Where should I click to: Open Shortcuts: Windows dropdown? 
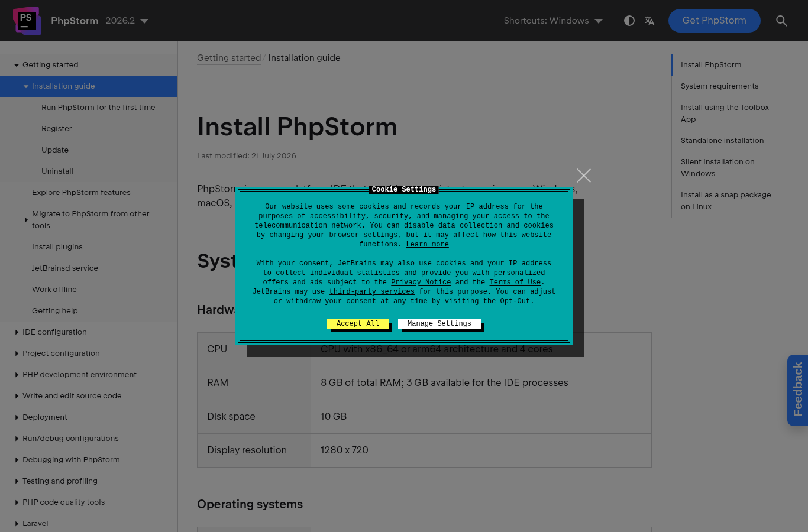tap(553, 21)
